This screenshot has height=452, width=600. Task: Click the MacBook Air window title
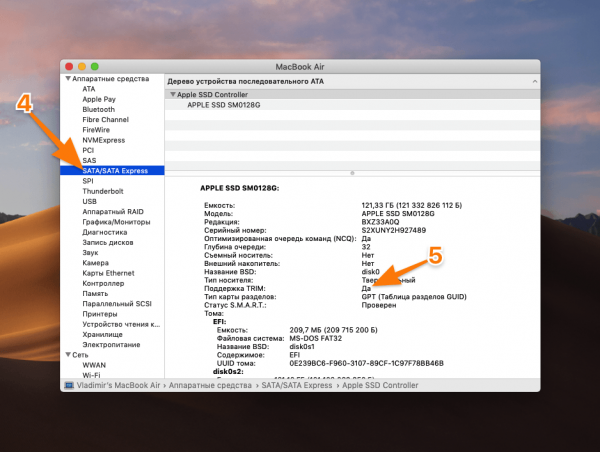point(300,67)
